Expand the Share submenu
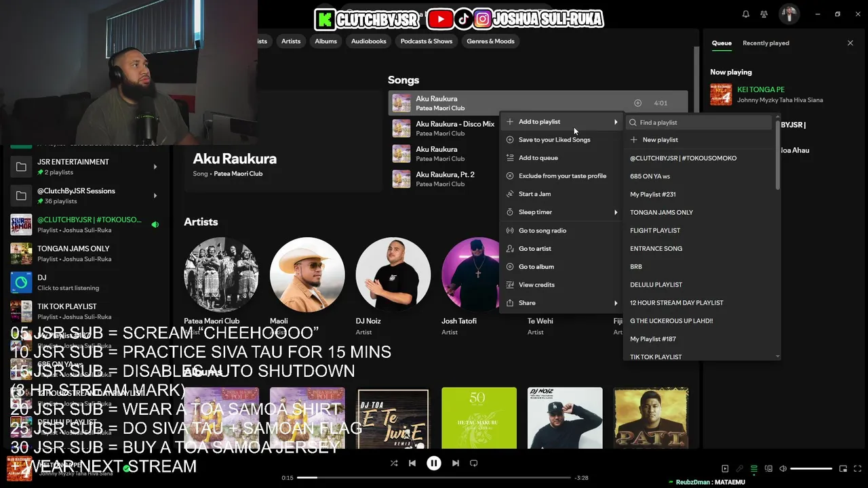This screenshot has height=488, width=868. 561,303
